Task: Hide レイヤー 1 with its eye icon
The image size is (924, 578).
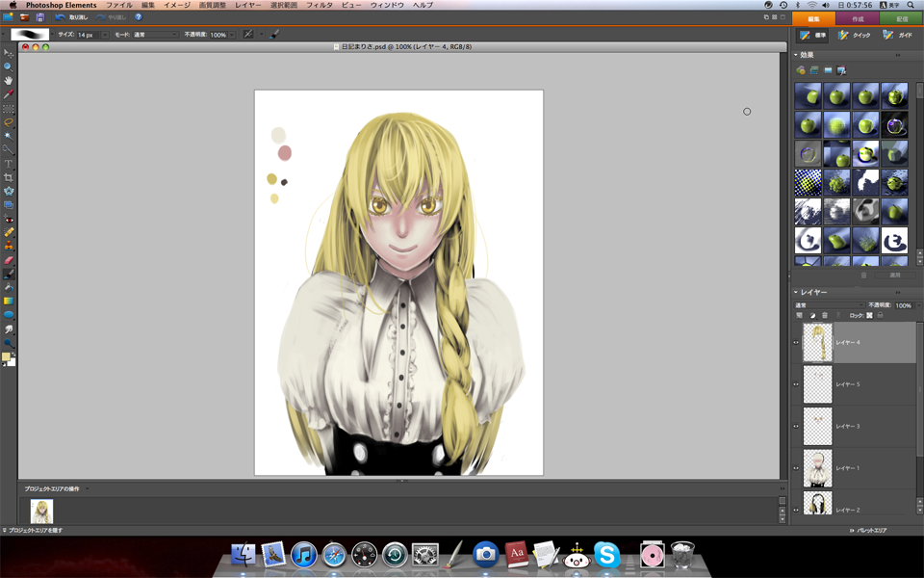Action: coord(796,468)
